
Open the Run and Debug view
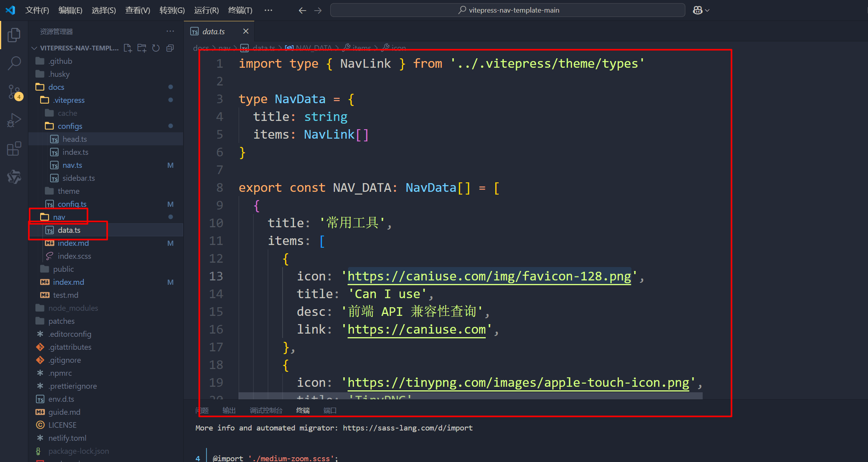[x=14, y=120]
